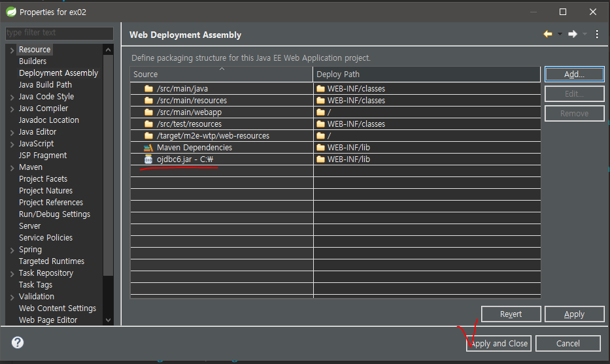The width and height of the screenshot is (610, 364).
Task: Select the /src/test/resources row text
Action: pos(189,124)
